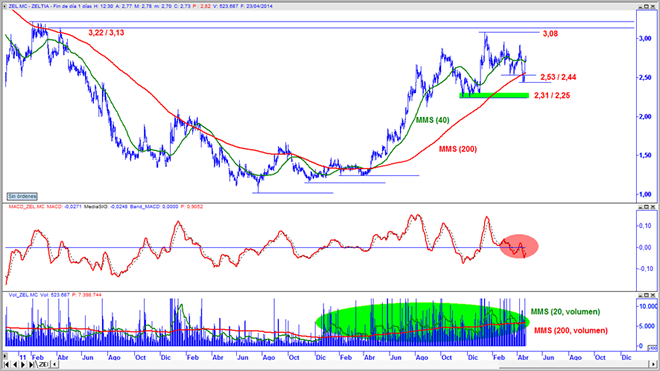Minimize the MACD indicator pane
Screen dimensions: 660x371
pos(640,207)
